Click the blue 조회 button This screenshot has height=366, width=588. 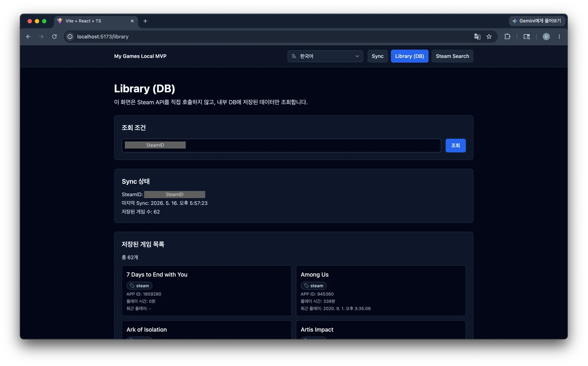click(456, 145)
